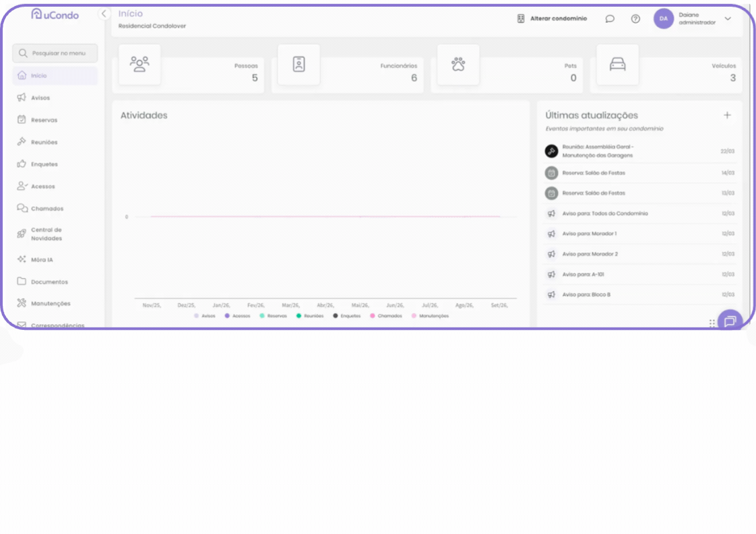This screenshot has height=534, width=756.
Task: Click the Central de Novidades rocket icon
Action: click(22, 234)
